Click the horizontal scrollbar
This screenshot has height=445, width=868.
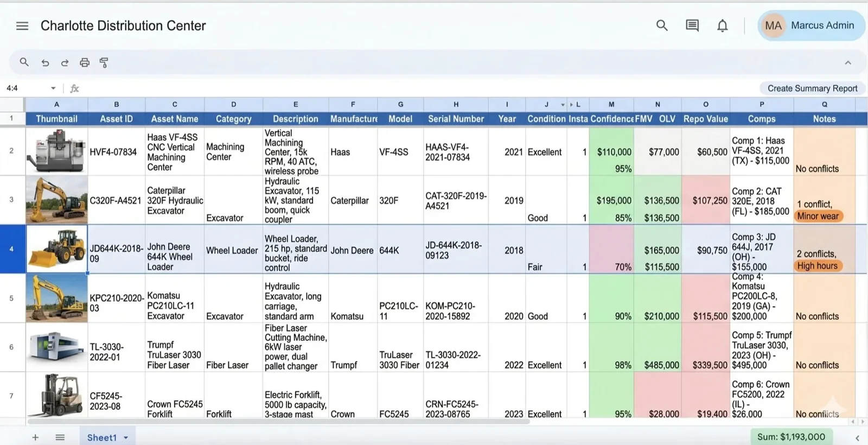tap(278, 421)
